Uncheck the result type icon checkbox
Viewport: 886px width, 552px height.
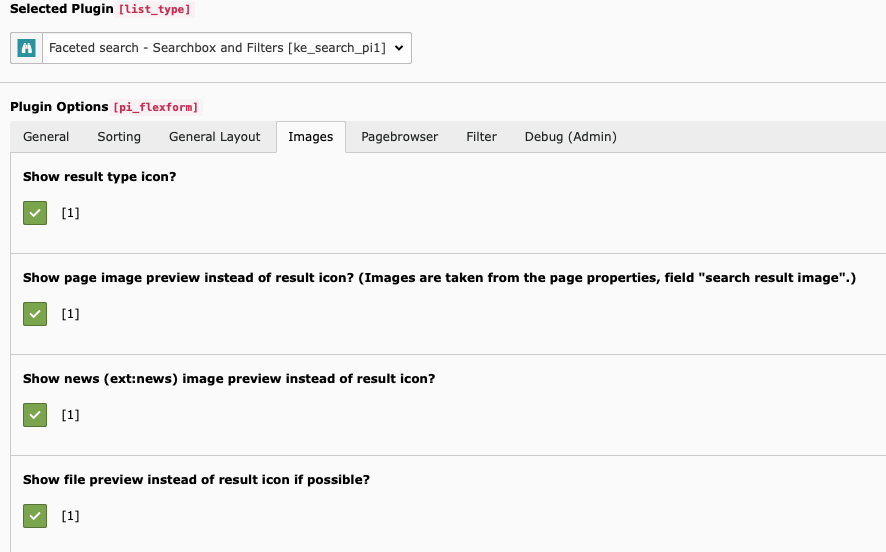click(35, 213)
